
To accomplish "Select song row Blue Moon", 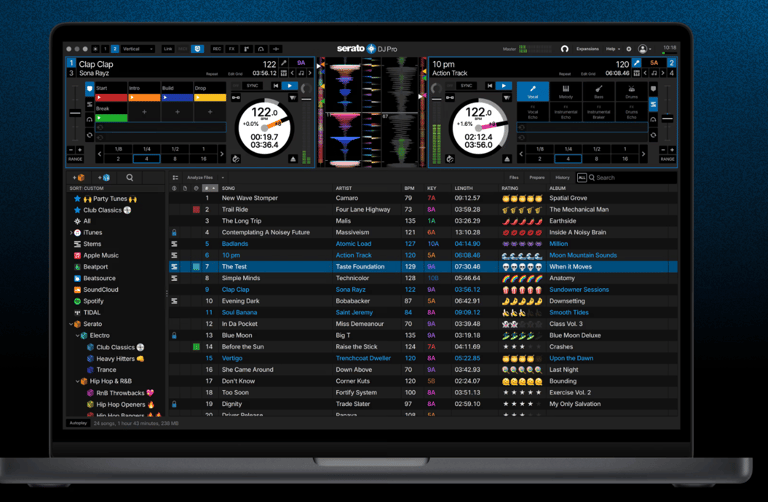I will click(423, 335).
